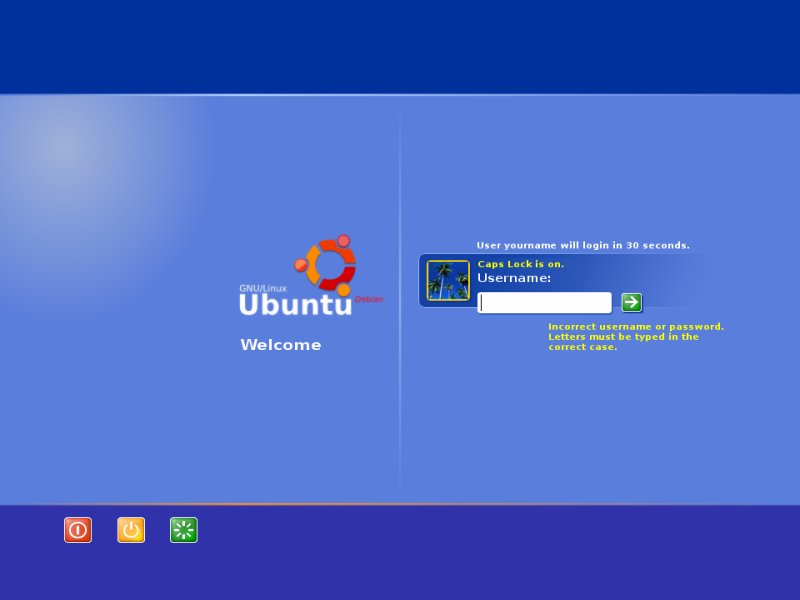The width and height of the screenshot is (800, 600).
Task: Click the green restart icon
Action: coord(184,530)
